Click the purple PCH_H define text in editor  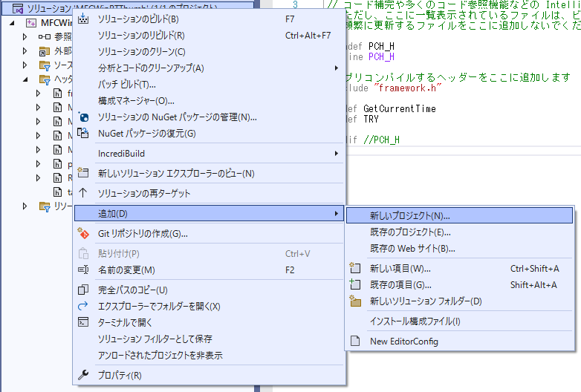pyautogui.click(x=381, y=56)
